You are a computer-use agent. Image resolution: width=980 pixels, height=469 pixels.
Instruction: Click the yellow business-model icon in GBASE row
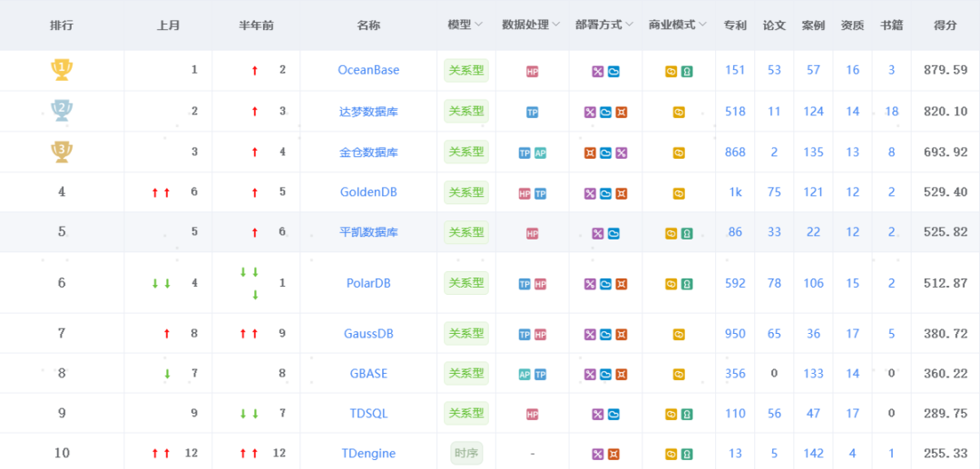point(680,375)
